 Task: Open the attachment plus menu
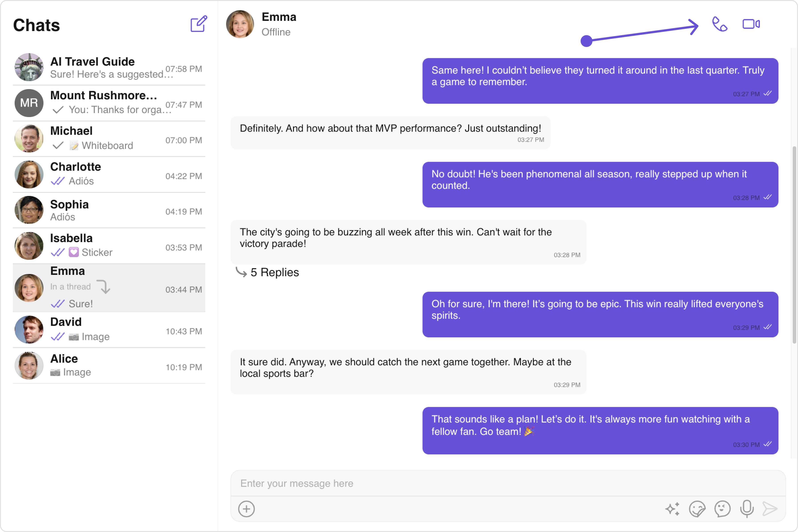point(246,509)
